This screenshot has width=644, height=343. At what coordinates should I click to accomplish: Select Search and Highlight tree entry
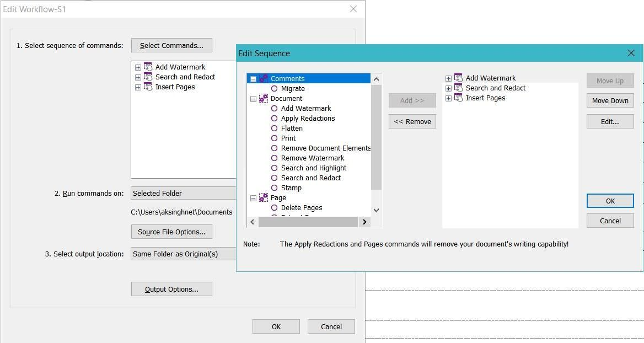click(x=314, y=168)
